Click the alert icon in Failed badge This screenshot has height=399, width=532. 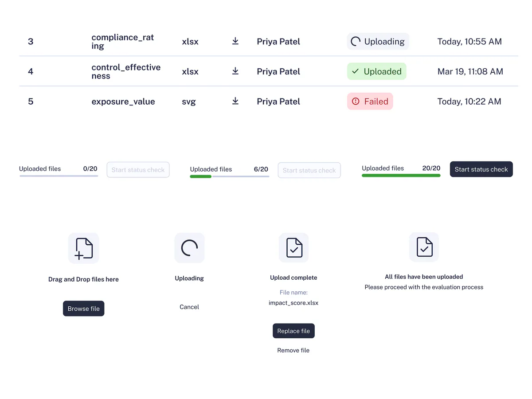click(x=356, y=102)
